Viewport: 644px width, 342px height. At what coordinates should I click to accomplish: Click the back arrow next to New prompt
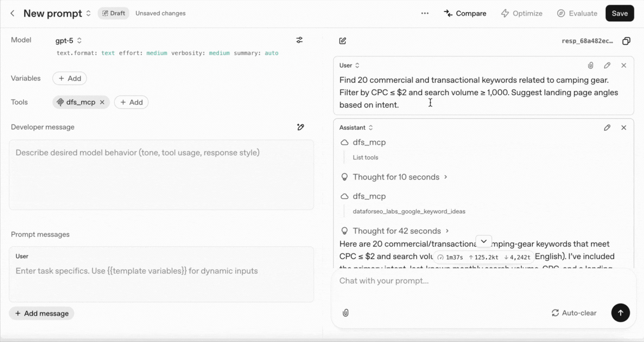[13, 13]
